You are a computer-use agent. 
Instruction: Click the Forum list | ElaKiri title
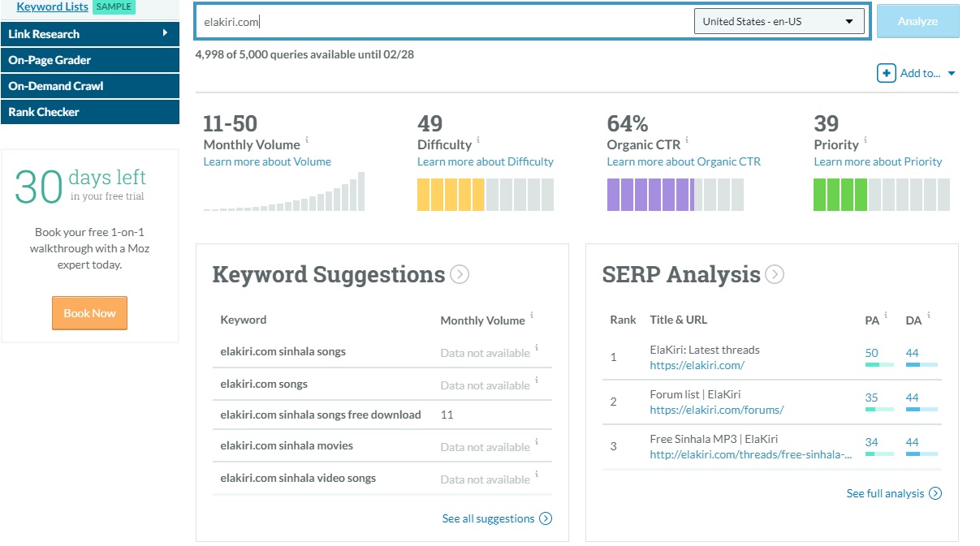(695, 394)
